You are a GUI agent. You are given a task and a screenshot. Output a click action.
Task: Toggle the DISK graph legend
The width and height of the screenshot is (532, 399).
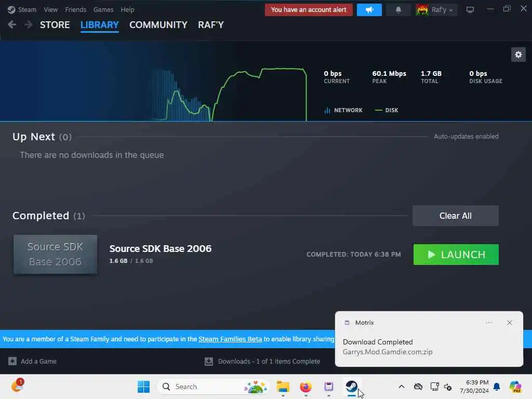click(387, 110)
